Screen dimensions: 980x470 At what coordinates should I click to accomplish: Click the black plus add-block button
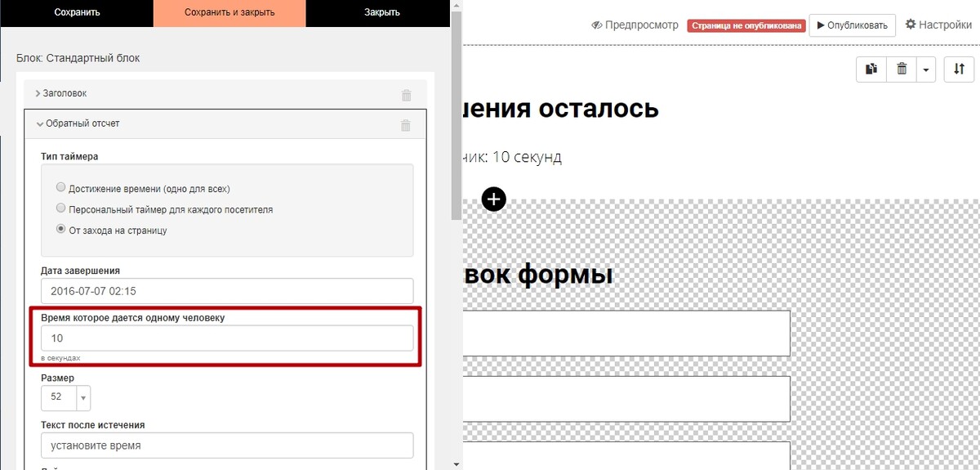(x=494, y=199)
